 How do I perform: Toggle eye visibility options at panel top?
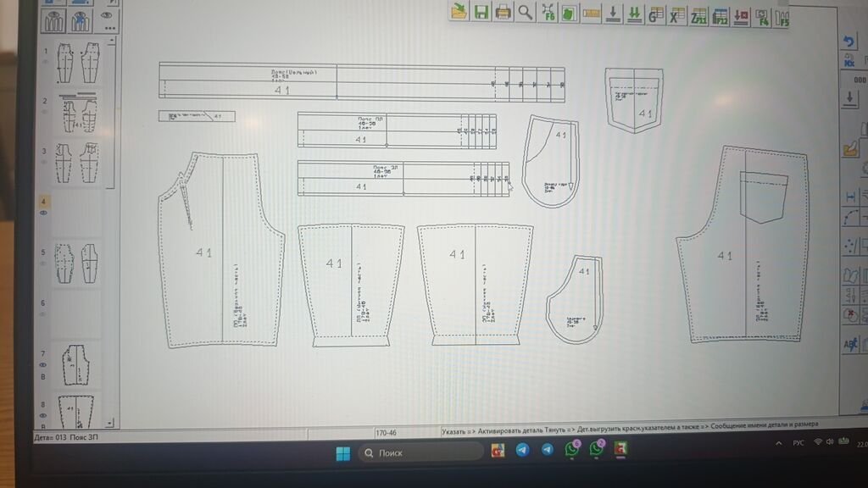point(108,20)
